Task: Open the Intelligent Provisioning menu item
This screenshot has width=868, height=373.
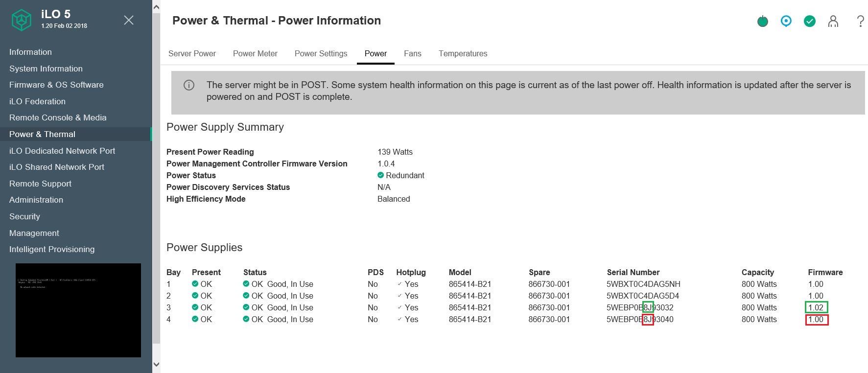Action: (x=52, y=249)
